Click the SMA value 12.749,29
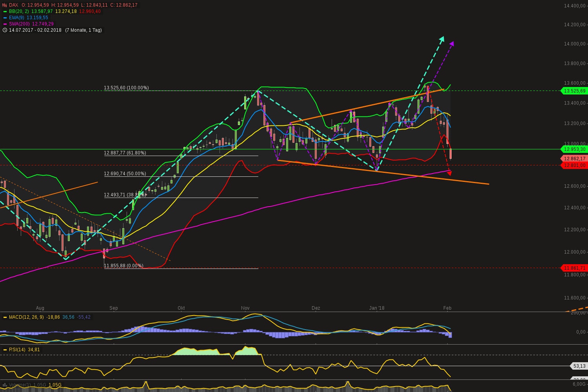588x392 pixels. coord(43,24)
